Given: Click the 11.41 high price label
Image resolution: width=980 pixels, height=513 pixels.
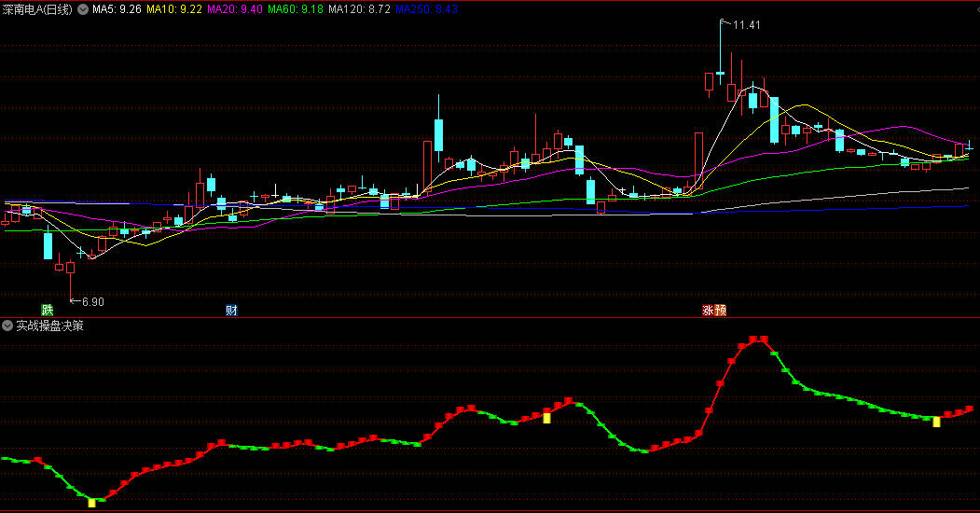Looking at the screenshot, I should point(746,25).
